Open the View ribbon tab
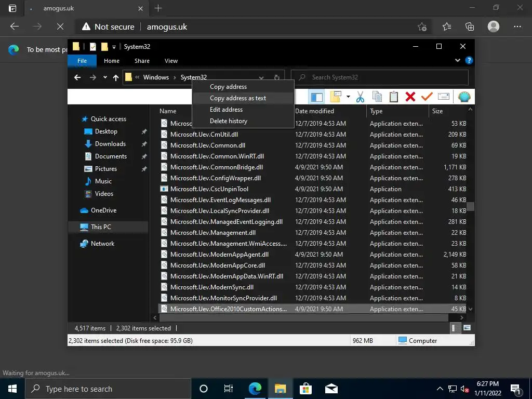This screenshot has height=399, width=532. [171, 61]
